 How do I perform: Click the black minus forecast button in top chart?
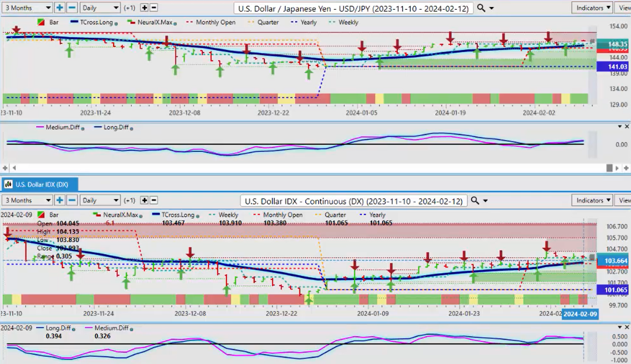[x=154, y=8]
